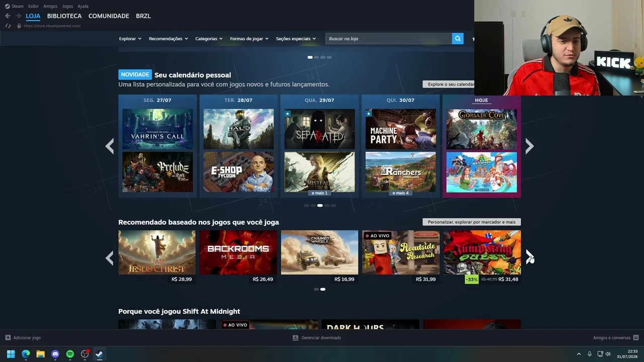Screen dimensions: 644x362
Task: Select the first calendar pagination dot
Action: pyautogui.click(x=306, y=206)
